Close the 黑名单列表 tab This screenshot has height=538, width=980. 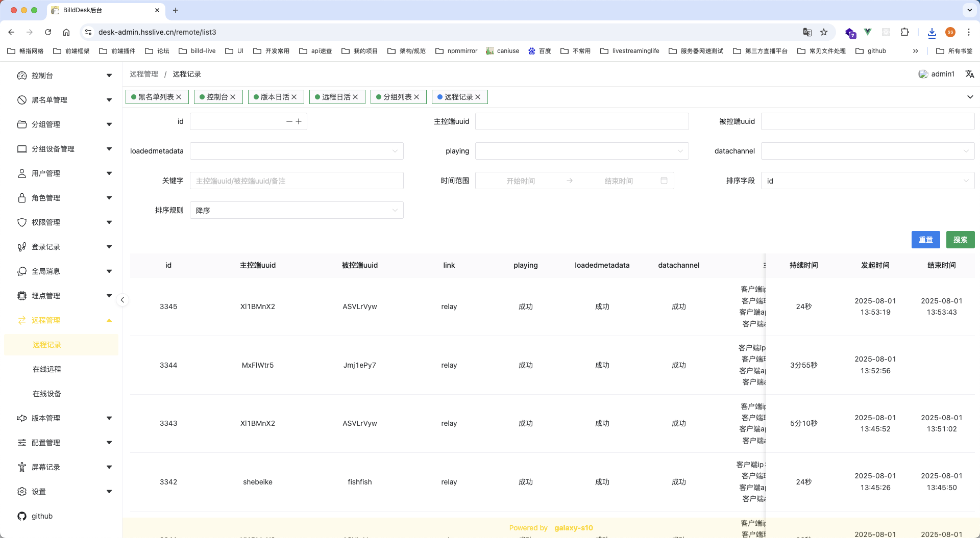pyautogui.click(x=179, y=97)
